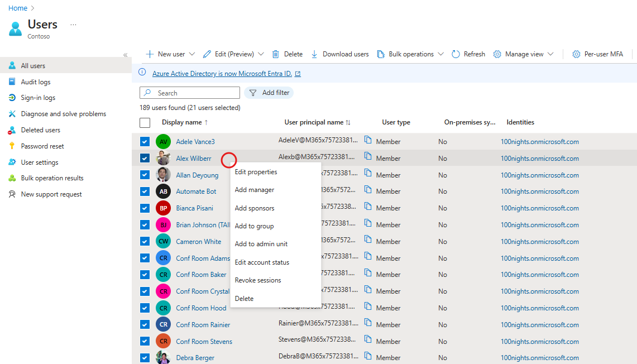Viewport: 637px width, 364px height.
Task: Click into the Search users field
Action: point(190,93)
